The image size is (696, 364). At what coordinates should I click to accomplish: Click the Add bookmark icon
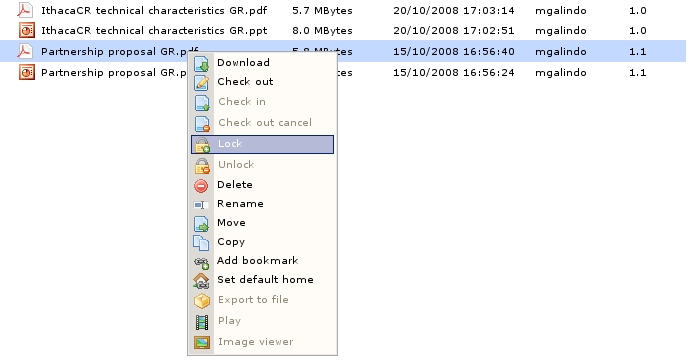pyautogui.click(x=202, y=262)
